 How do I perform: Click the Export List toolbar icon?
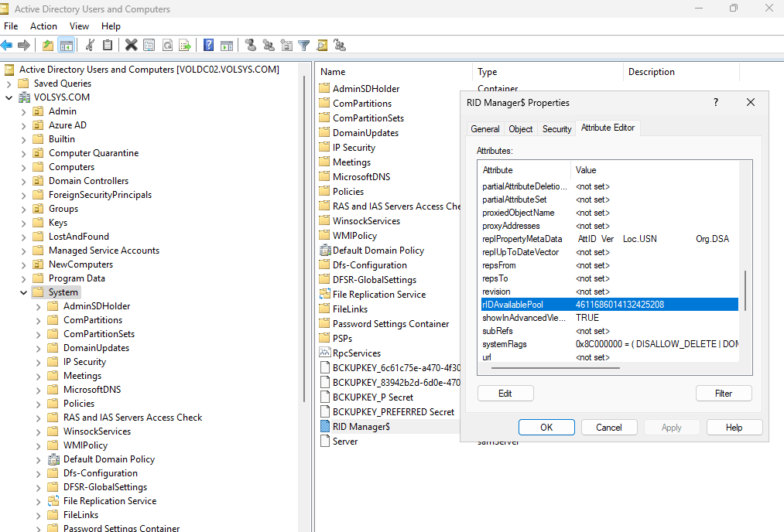185,46
